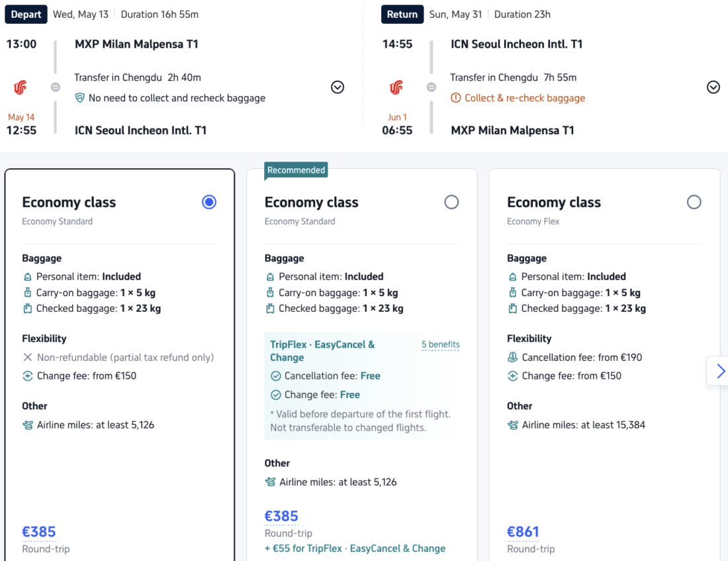This screenshot has height=561, width=728.
Task: Click the airline miles icon in Economy Flex card
Action: point(513,425)
